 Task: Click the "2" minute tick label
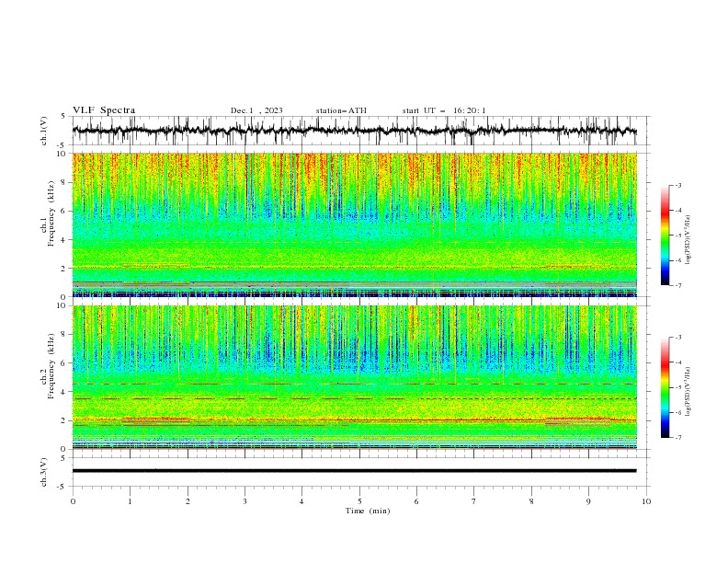188,501
